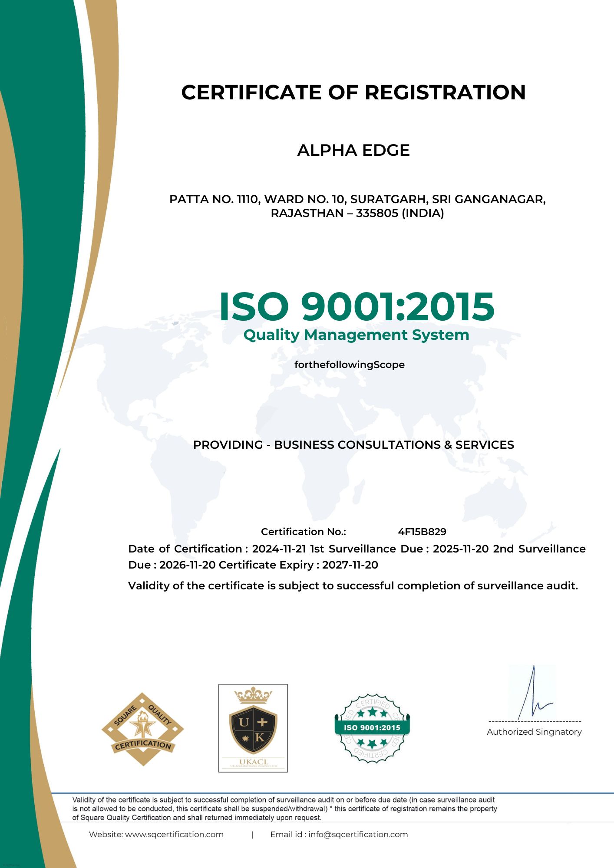Click the certification date '2024-11-21'
Image resolution: width=614 pixels, height=868 pixels.
point(279,549)
